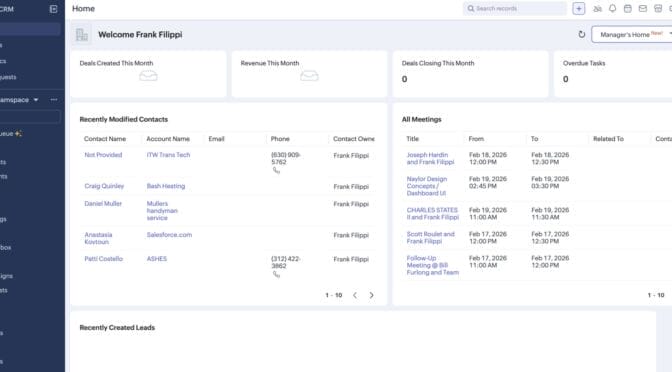Open the calendar icon in the top bar
This screenshot has height=372, width=672.
pyautogui.click(x=627, y=9)
